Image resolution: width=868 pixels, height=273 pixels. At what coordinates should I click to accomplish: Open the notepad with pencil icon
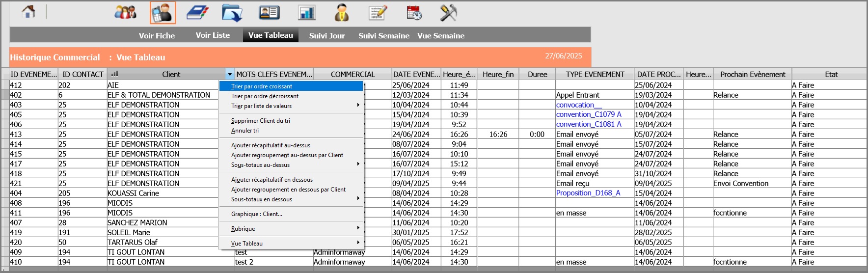tap(378, 12)
